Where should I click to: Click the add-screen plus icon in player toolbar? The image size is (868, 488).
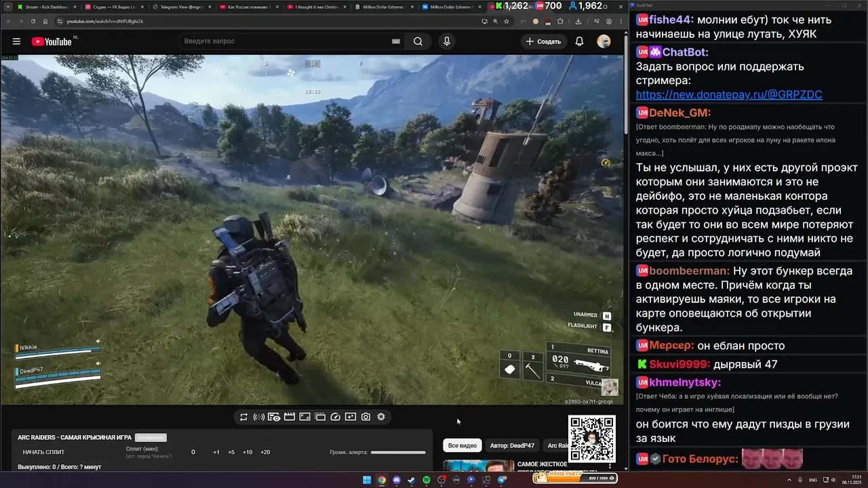pyautogui.click(x=351, y=417)
